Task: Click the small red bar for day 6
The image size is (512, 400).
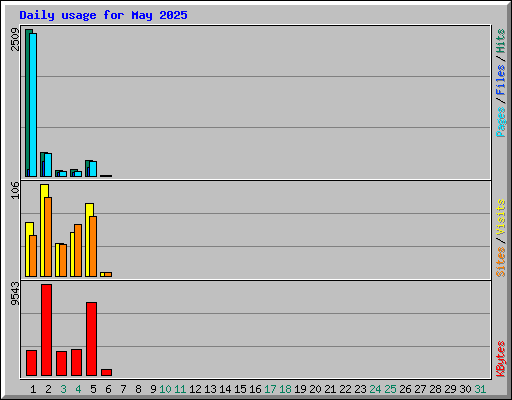Action: pos(106,372)
